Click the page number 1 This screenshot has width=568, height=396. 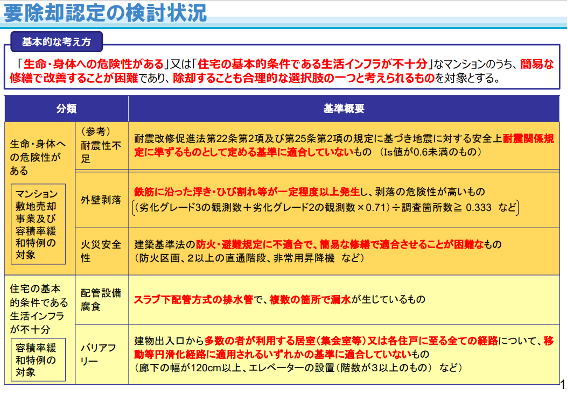point(563,385)
